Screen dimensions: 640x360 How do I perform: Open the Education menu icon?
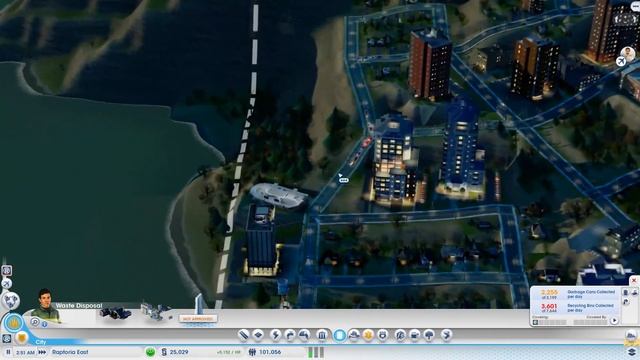click(400, 336)
